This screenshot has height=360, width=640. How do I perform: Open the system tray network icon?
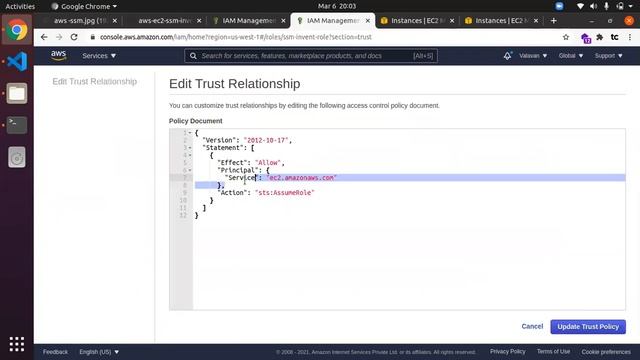pos(580,6)
